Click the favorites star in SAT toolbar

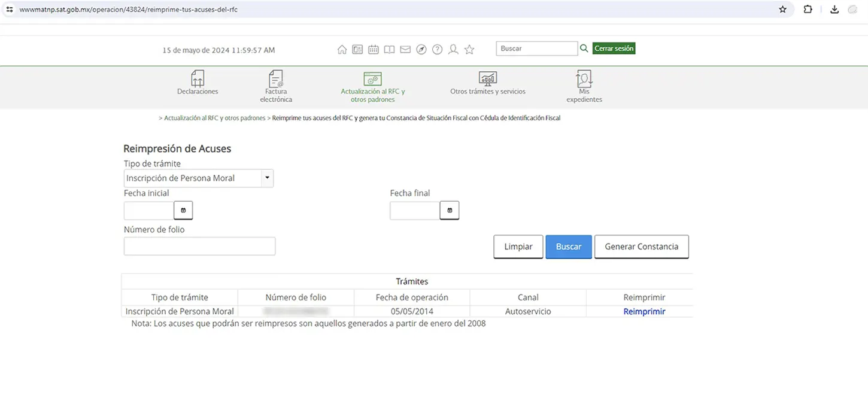tap(469, 50)
